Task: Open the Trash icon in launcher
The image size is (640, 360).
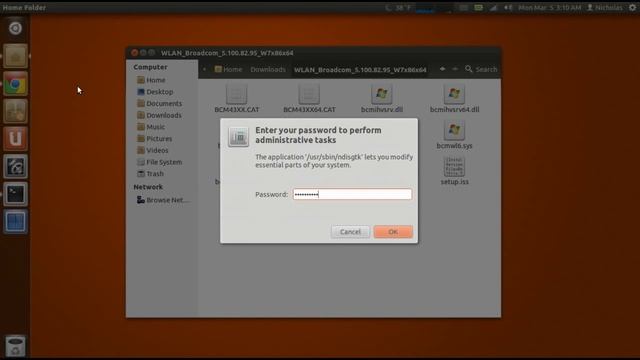Action: tap(16, 346)
